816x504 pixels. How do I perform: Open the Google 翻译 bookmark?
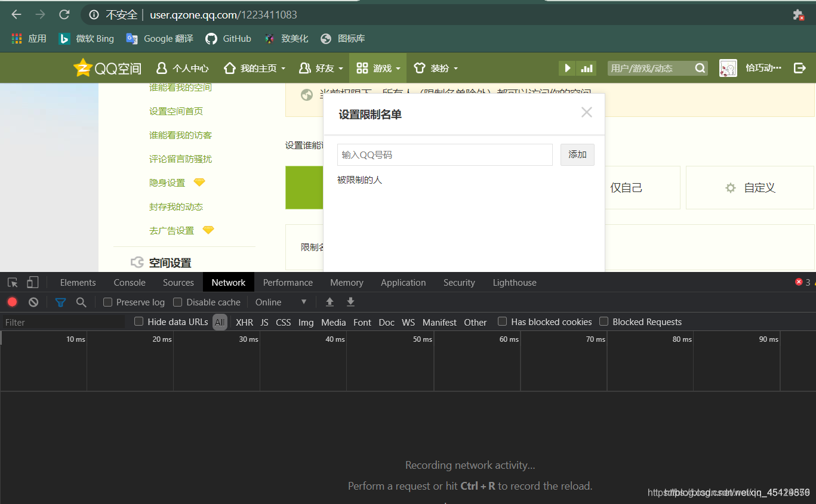pyautogui.click(x=160, y=38)
